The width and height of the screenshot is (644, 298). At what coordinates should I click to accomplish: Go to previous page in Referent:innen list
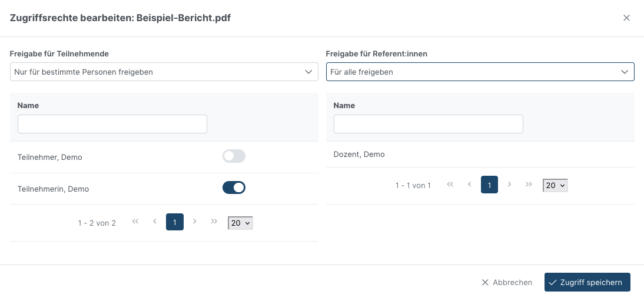pos(470,185)
